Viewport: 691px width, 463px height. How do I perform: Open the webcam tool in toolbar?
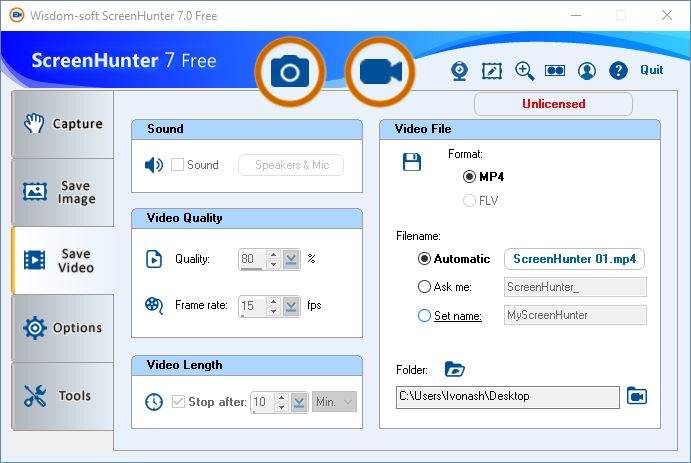coord(459,70)
